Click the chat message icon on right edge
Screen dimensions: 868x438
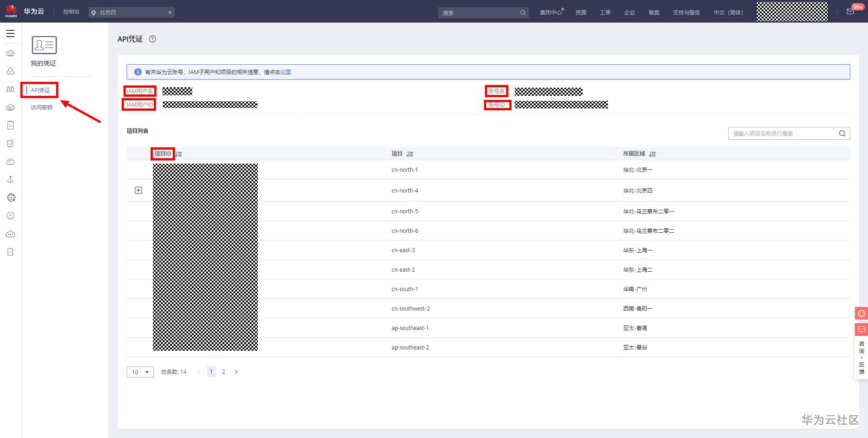(862, 330)
